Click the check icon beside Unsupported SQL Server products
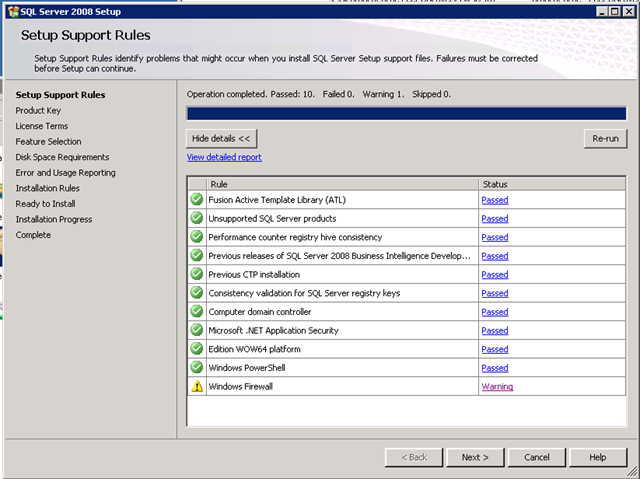 tap(197, 218)
